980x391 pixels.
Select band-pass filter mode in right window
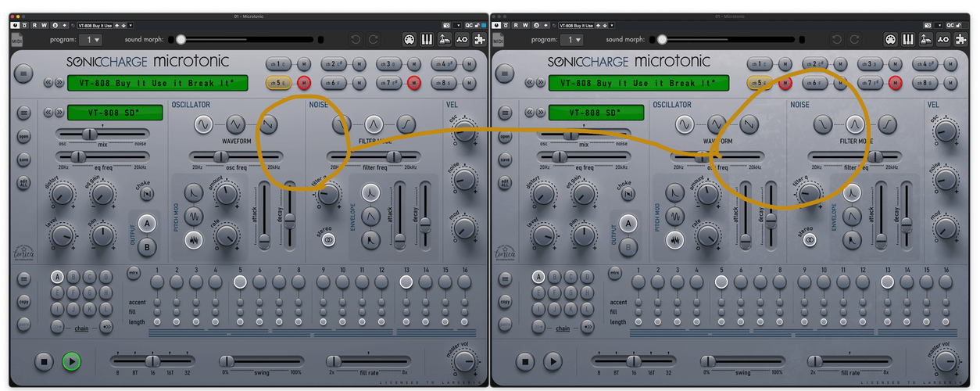click(855, 124)
